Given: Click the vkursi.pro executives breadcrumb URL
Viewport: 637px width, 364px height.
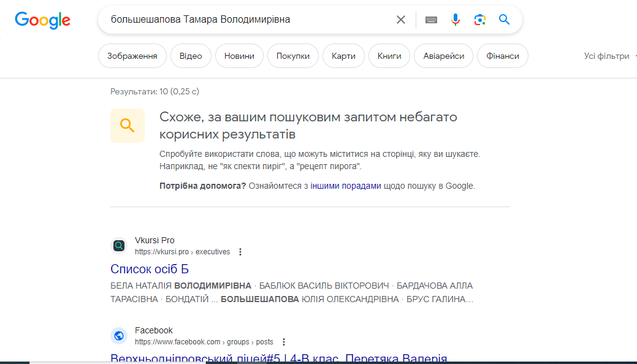Looking at the screenshot, I should [182, 251].
